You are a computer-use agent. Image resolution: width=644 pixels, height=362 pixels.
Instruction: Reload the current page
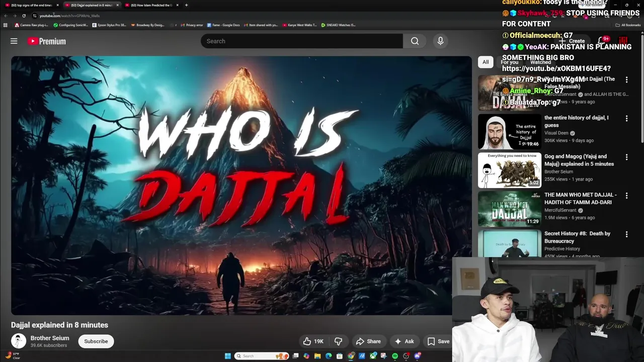pos(24,16)
